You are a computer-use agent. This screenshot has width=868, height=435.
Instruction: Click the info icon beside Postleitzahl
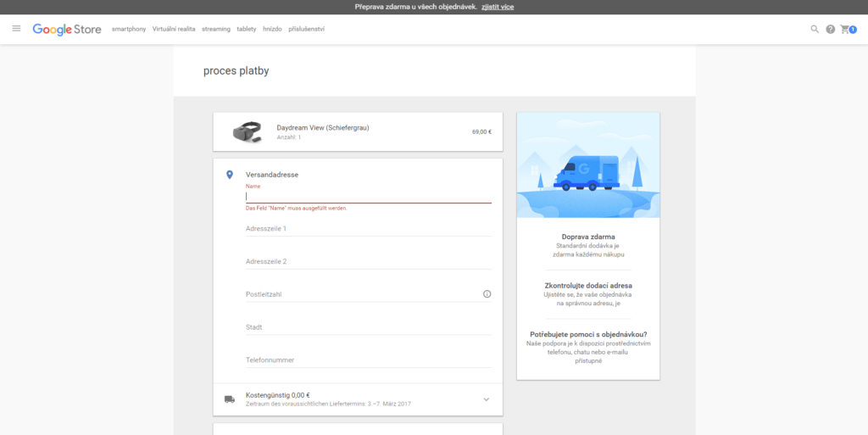487,294
